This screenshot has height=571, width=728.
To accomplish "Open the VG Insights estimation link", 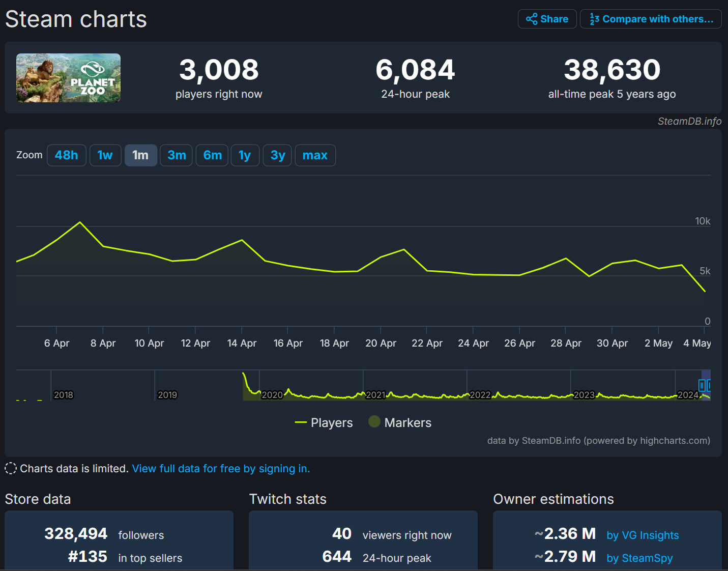I will coord(643,535).
